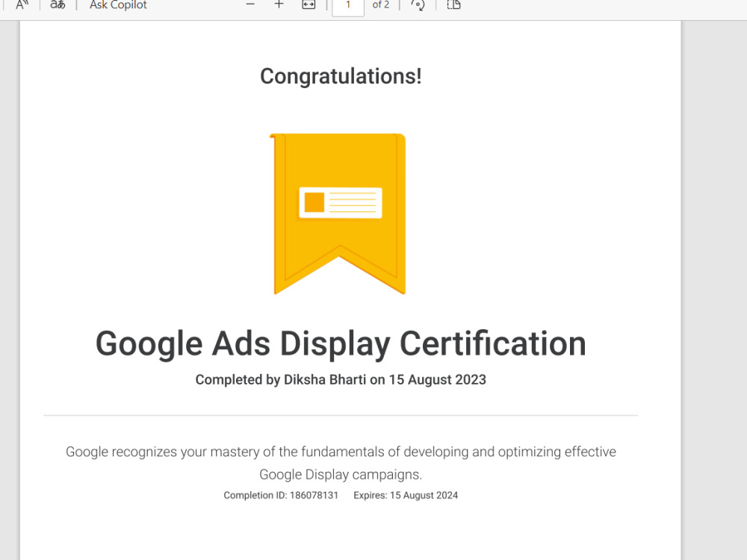
Task: Click the yellow certification badge image
Action: click(x=338, y=214)
